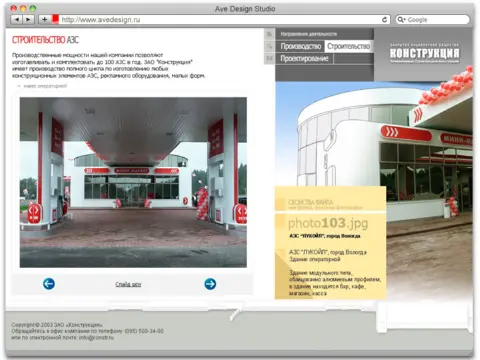
Task: Show next photo with blue right arrow
Action: pyautogui.click(x=210, y=284)
